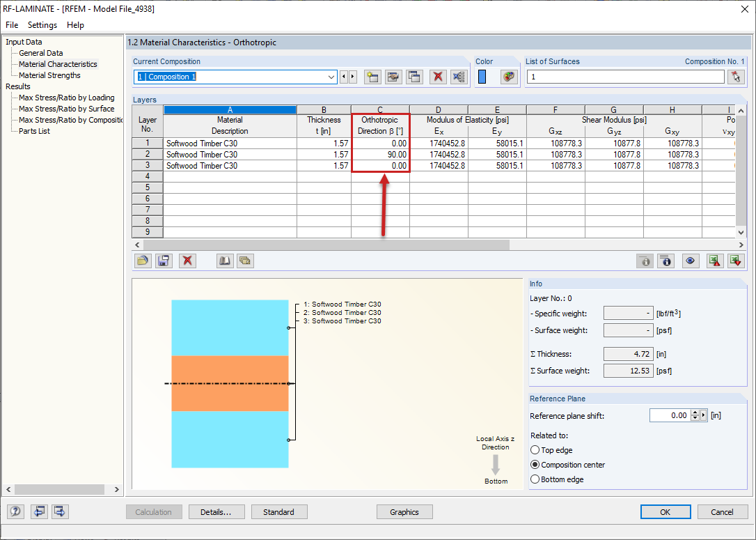Open material library book icon

tap(224, 261)
